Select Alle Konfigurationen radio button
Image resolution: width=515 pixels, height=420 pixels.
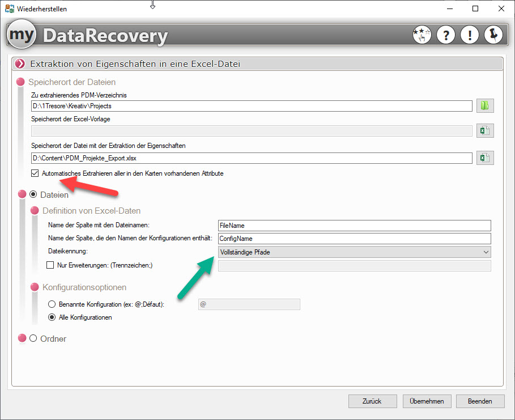tap(52, 317)
